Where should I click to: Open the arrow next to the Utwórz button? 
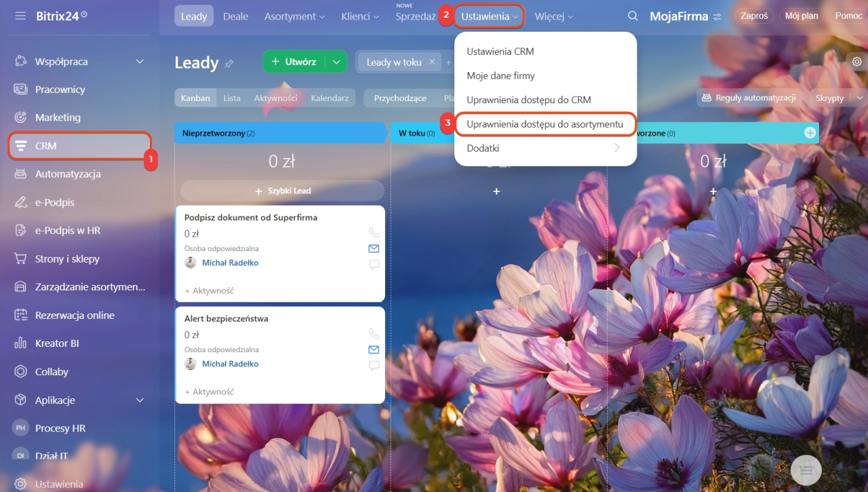click(336, 62)
